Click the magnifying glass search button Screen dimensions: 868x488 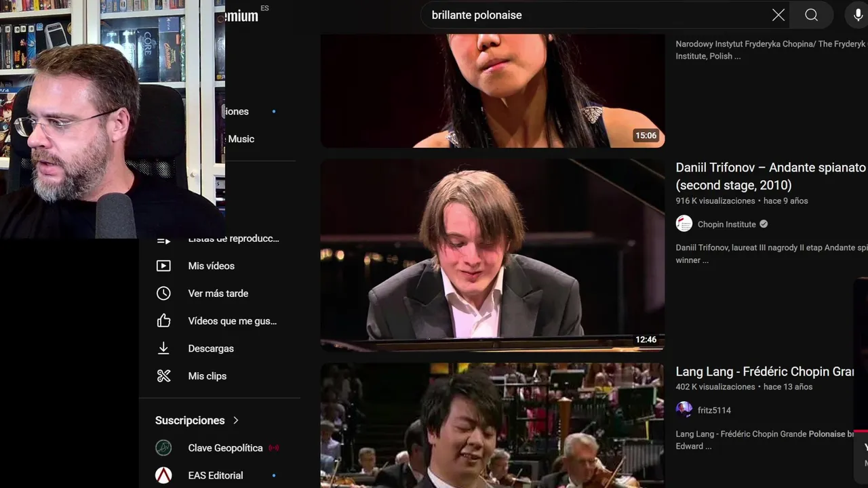pyautogui.click(x=811, y=15)
